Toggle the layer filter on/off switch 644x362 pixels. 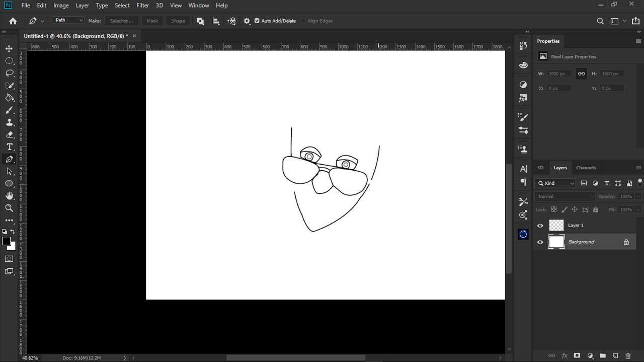click(x=640, y=182)
